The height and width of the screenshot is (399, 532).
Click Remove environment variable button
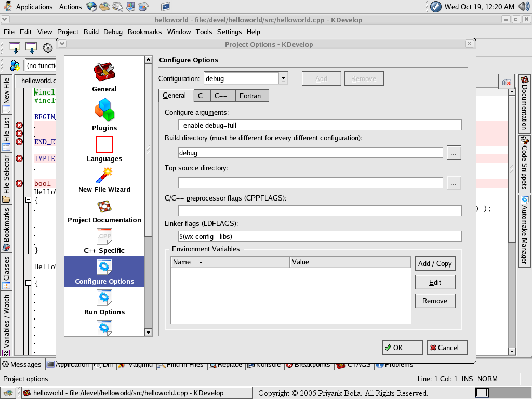tap(435, 301)
